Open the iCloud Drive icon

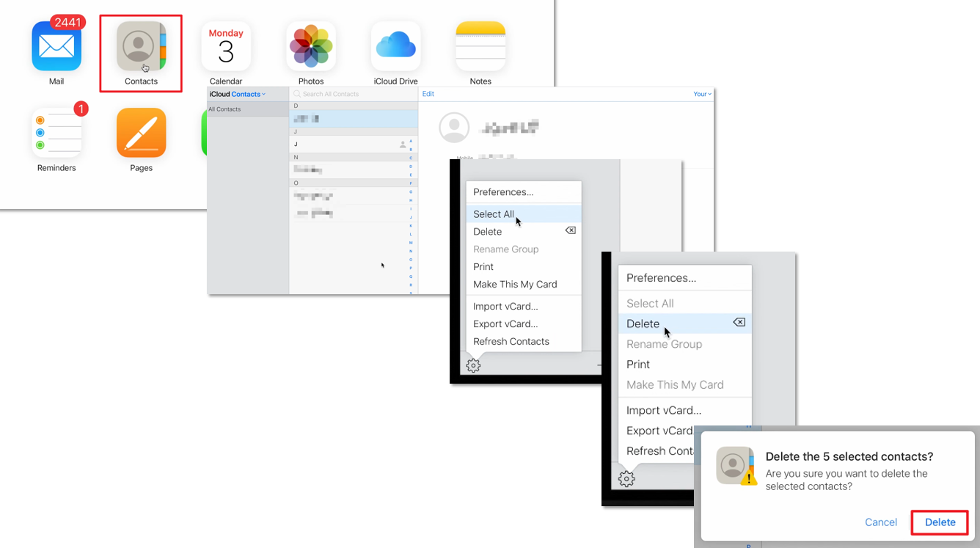coord(396,45)
